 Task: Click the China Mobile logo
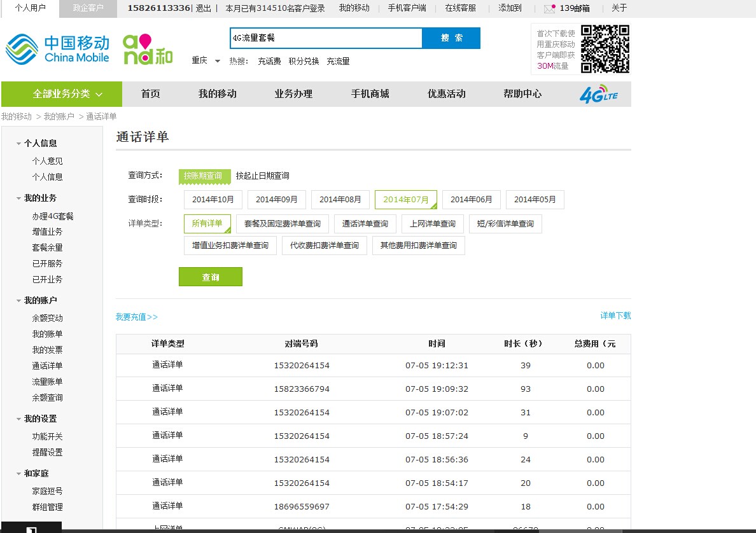tap(57, 49)
